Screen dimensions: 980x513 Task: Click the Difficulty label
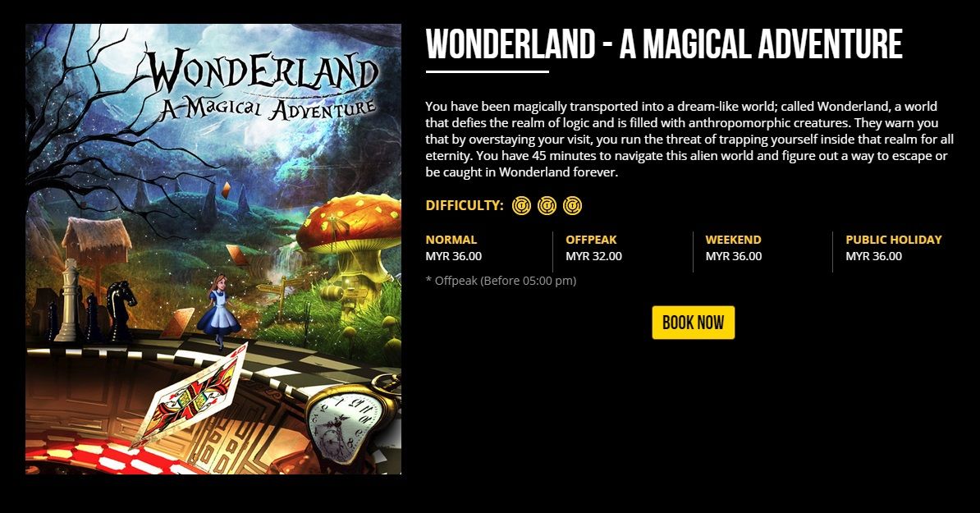(x=465, y=205)
